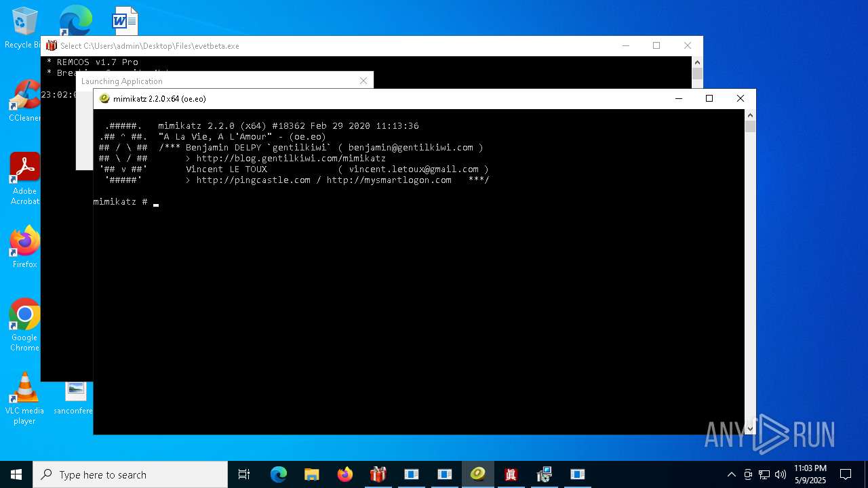This screenshot has width=868, height=488.
Task: Open the Recycle Bin desktop icon
Action: pyautogui.click(x=24, y=27)
